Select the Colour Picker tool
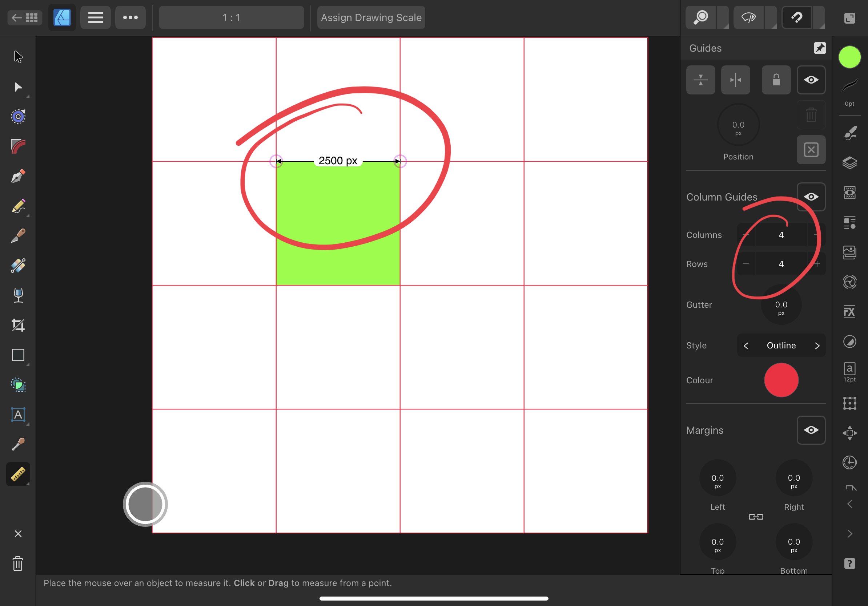The width and height of the screenshot is (868, 606). coord(18,444)
